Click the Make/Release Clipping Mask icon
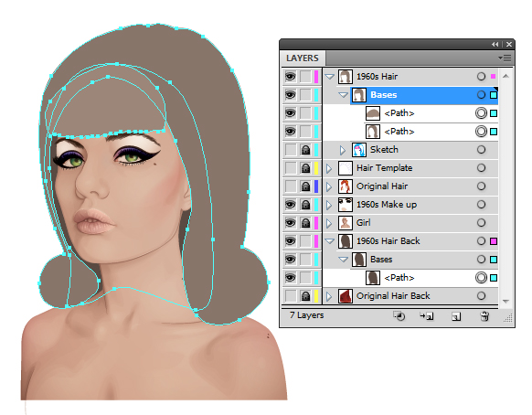The width and height of the screenshot is (532, 415). (399, 316)
